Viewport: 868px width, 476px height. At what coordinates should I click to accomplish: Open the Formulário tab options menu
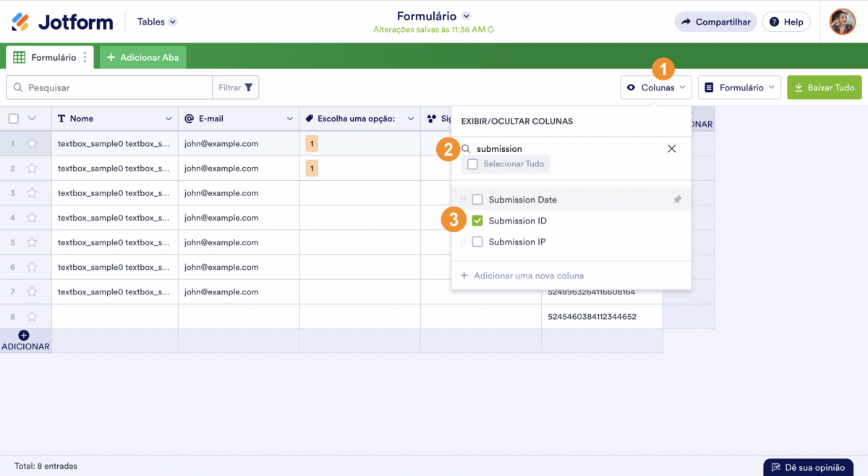85,57
